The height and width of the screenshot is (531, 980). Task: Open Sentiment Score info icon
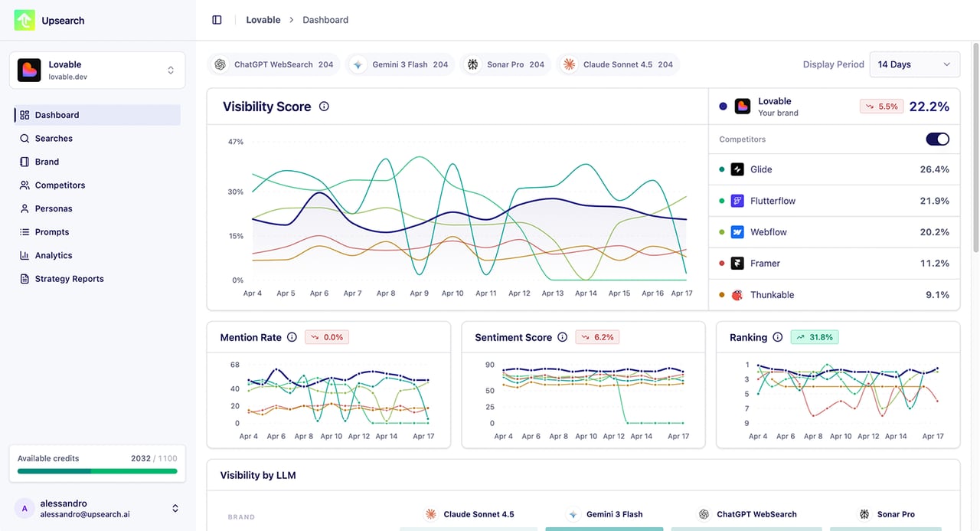[563, 337]
